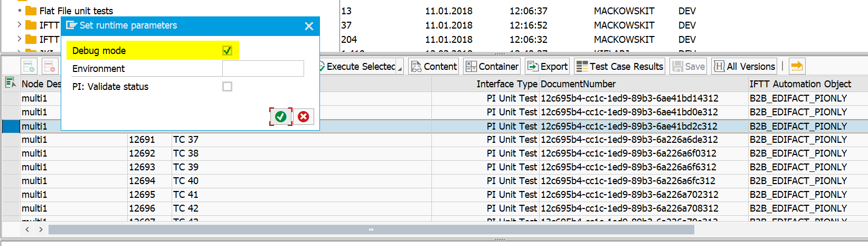
Task: Open Content viewer from toolbar
Action: click(433, 66)
